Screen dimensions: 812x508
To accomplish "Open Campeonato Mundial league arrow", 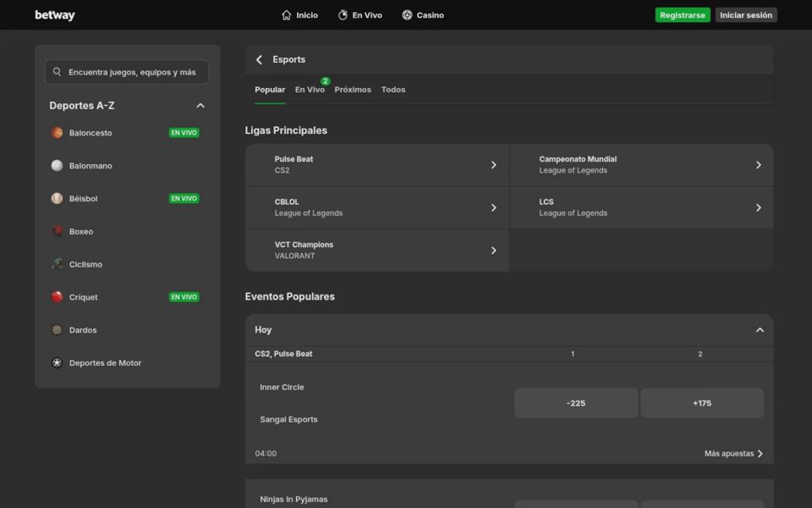I will [758, 165].
